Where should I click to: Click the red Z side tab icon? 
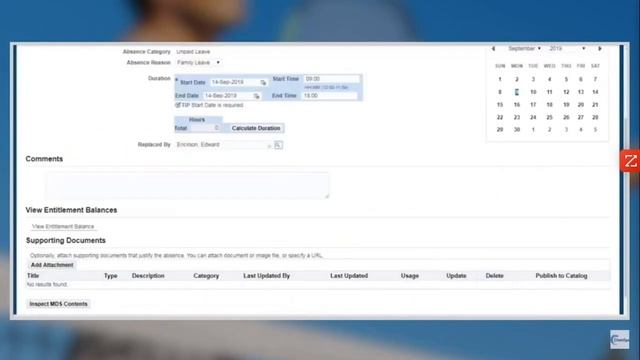(631, 161)
